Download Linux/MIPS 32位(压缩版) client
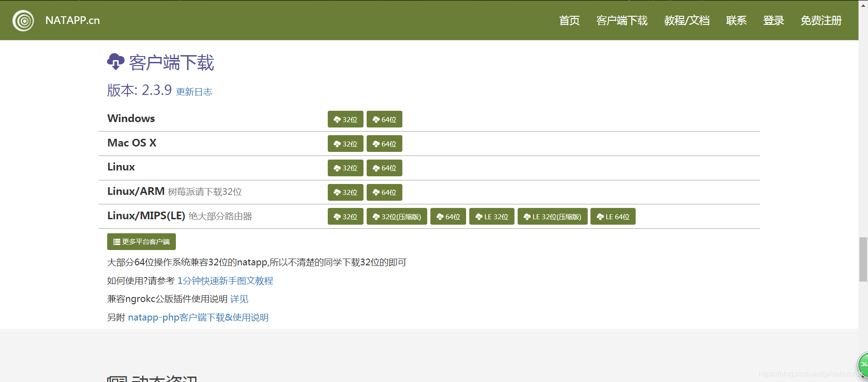The height and width of the screenshot is (382, 868). (396, 217)
